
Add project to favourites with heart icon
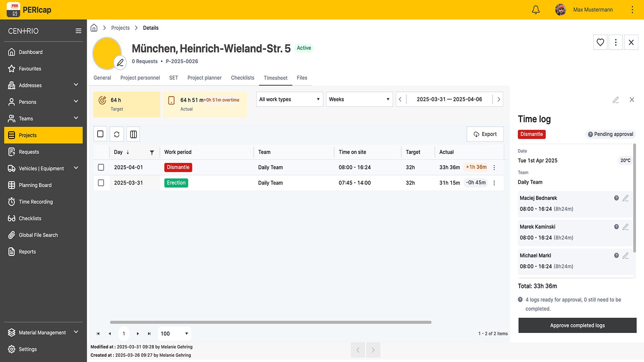click(x=600, y=42)
